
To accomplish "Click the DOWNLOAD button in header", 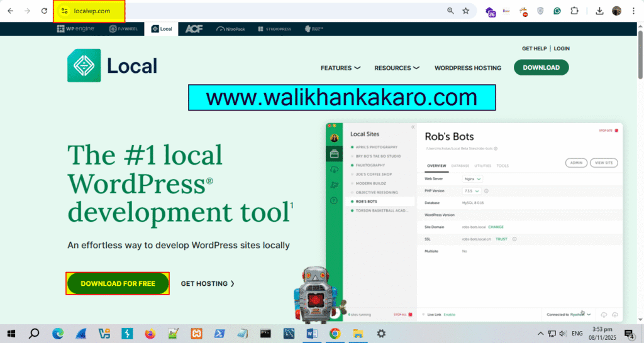I will (x=541, y=68).
